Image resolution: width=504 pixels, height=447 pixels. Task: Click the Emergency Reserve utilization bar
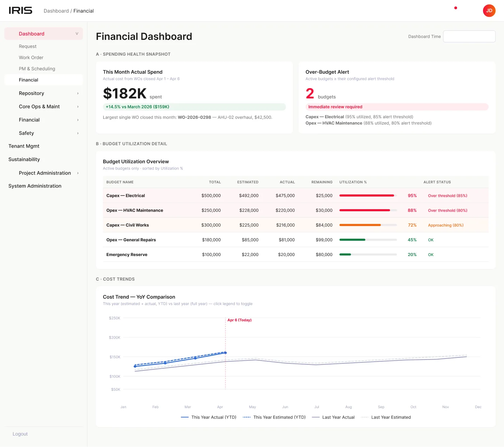point(368,254)
